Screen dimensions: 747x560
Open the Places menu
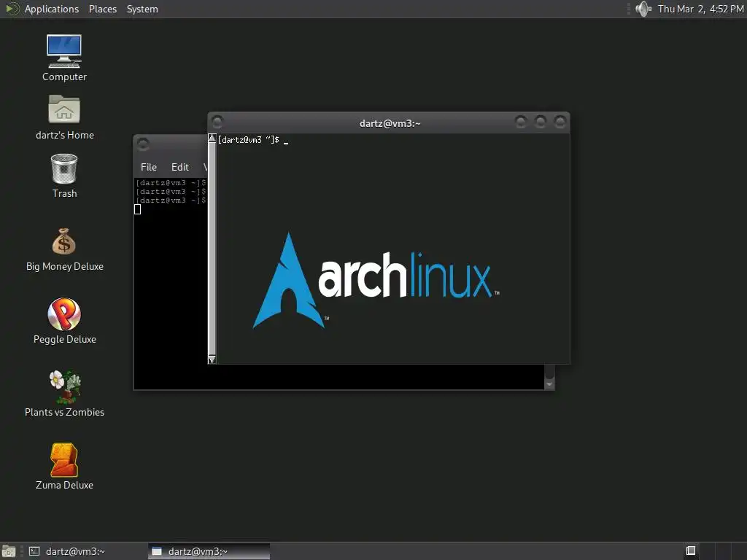[x=103, y=9]
